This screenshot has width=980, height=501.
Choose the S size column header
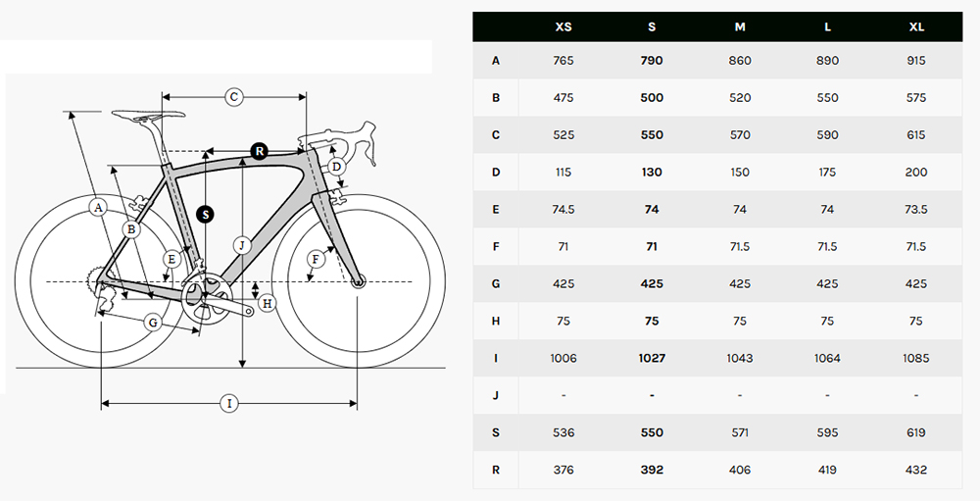(652, 26)
